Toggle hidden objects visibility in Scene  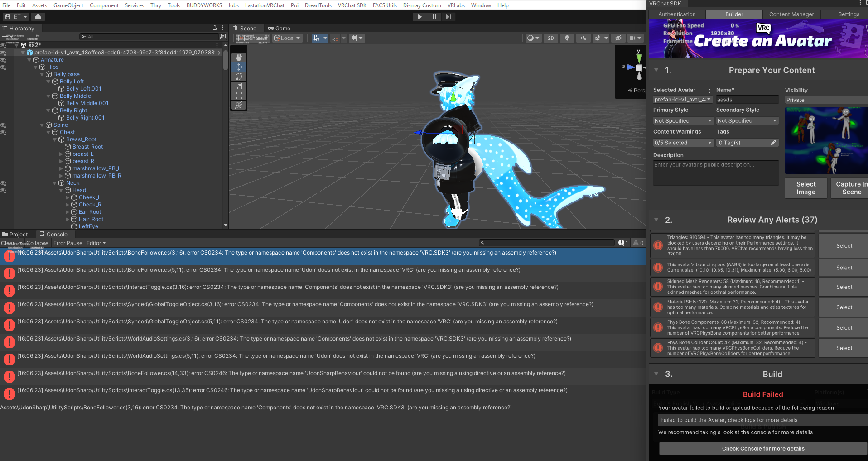tap(618, 38)
